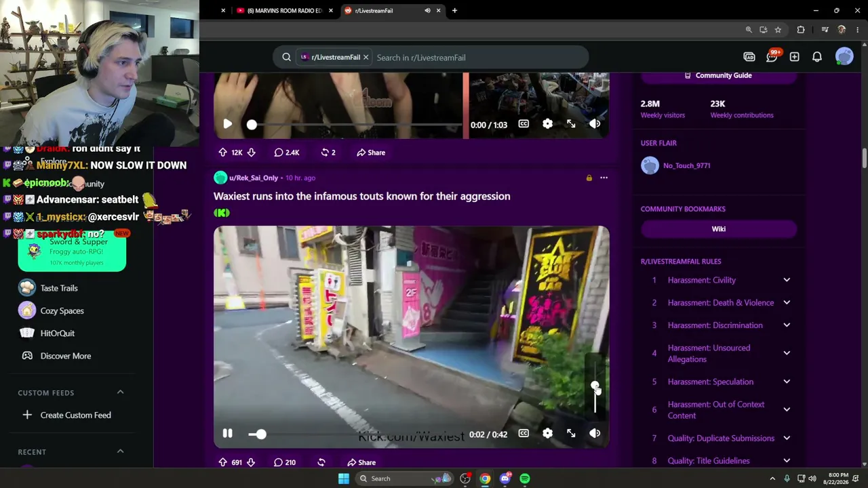Mute the r/LivestreamFail browser tab audio
The height and width of the screenshot is (488, 868).
(x=427, y=10)
